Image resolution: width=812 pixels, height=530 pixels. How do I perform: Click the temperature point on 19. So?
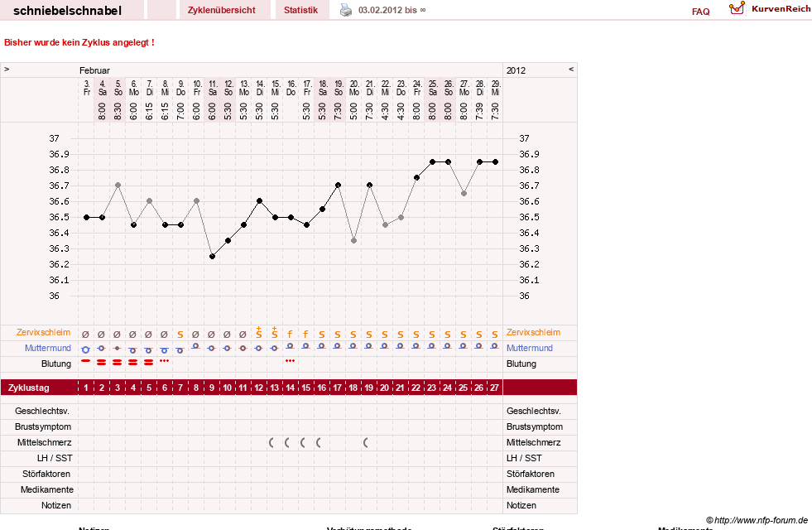(x=339, y=185)
